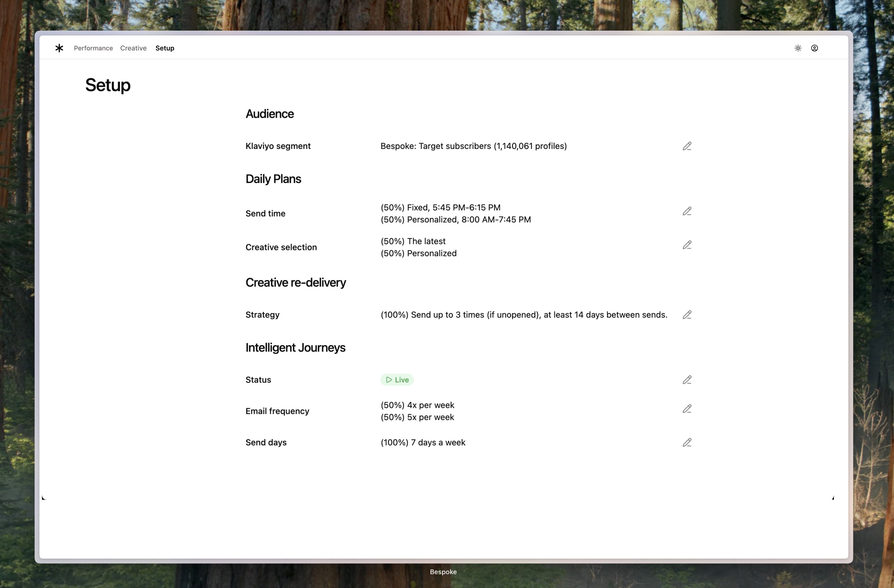The height and width of the screenshot is (588, 894).
Task: Switch to the Performance tab
Action: coord(93,48)
